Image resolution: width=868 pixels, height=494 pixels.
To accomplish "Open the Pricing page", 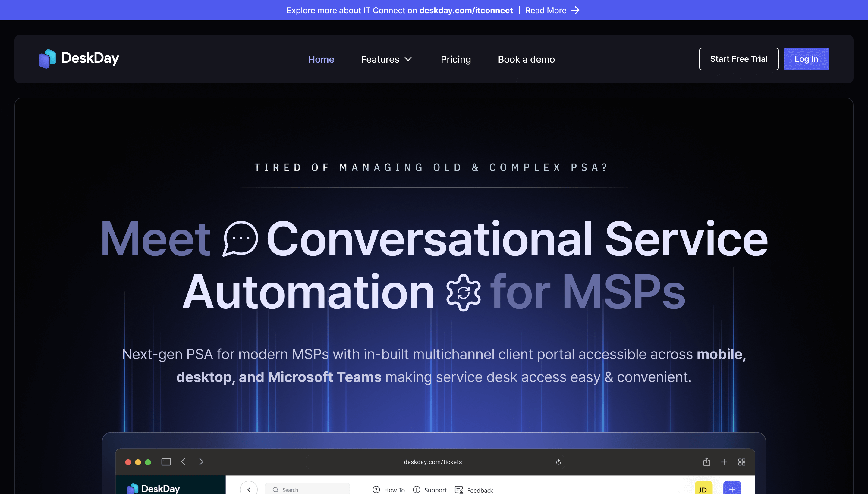I will coord(456,59).
